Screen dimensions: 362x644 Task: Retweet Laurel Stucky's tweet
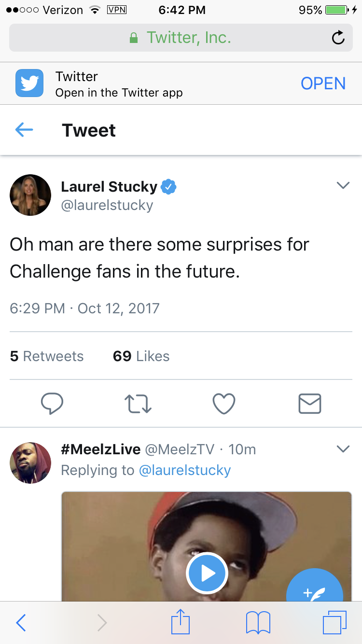click(139, 404)
